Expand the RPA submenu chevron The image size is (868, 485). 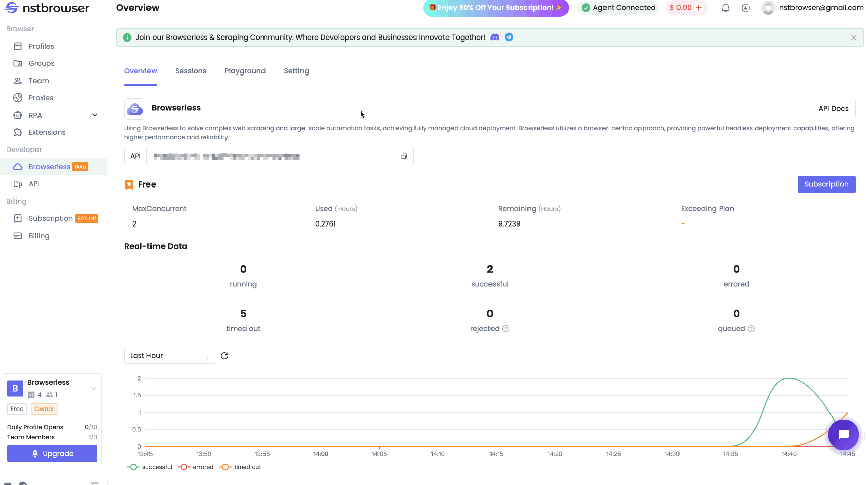[95, 115]
